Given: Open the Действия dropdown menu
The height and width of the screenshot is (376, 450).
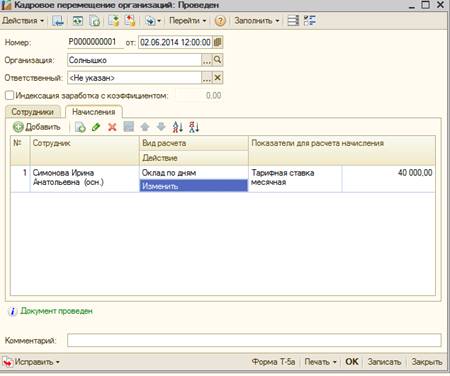Looking at the screenshot, I should [23, 21].
